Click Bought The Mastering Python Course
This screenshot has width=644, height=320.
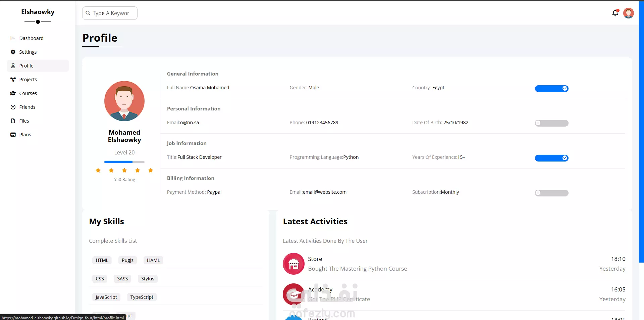(358, 269)
